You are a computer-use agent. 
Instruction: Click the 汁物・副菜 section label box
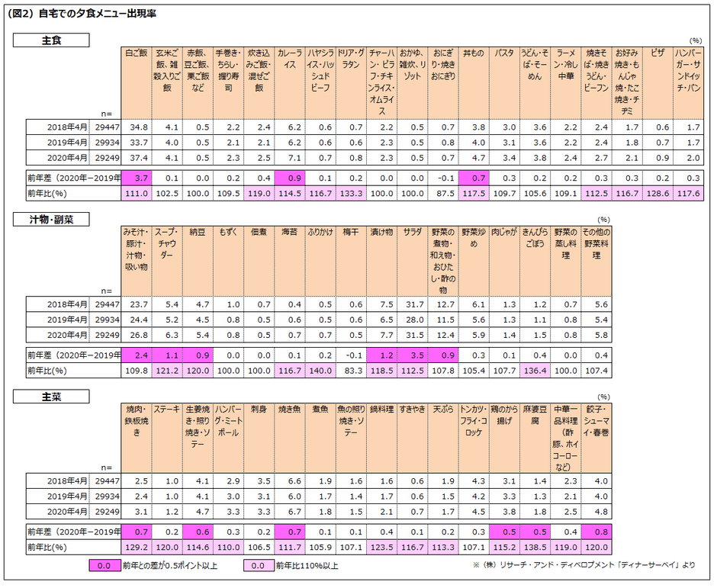pyautogui.click(x=51, y=220)
